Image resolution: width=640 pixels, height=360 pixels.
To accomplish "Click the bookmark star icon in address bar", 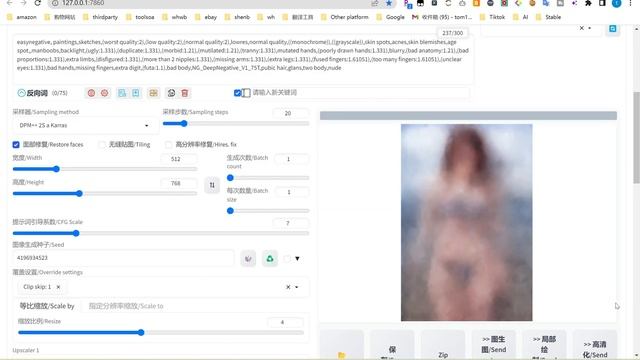I will [389, 3].
